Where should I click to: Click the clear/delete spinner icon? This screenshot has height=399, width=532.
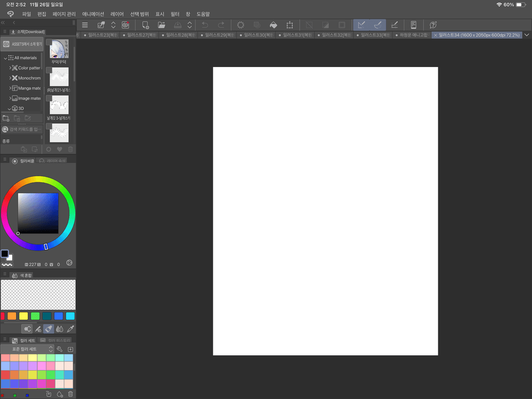click(x=241, y=25)
